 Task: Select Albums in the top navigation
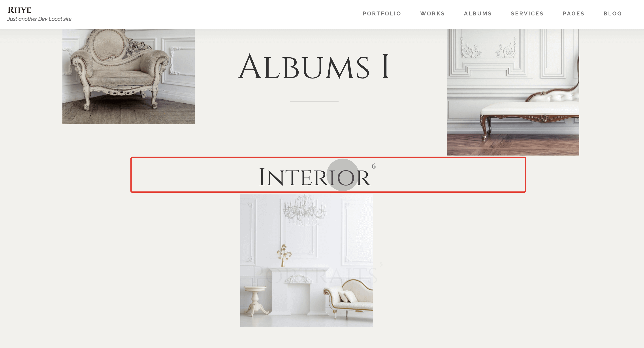coord(478,13)
